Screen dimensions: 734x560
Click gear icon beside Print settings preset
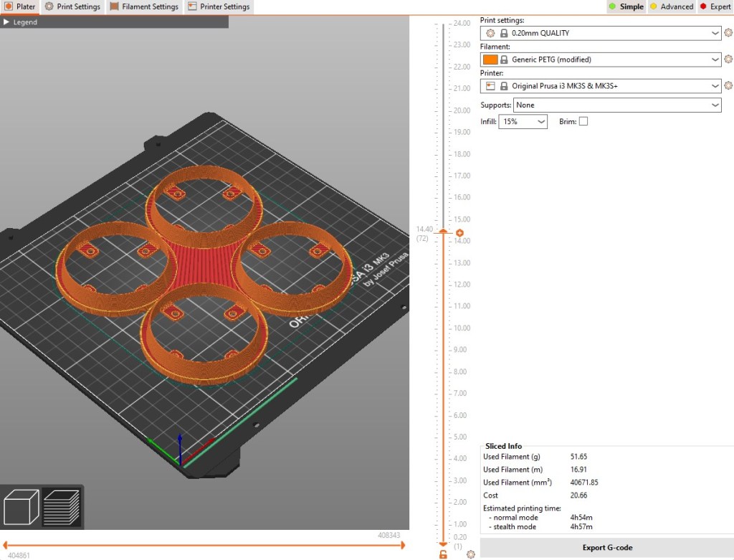point(728,33)
